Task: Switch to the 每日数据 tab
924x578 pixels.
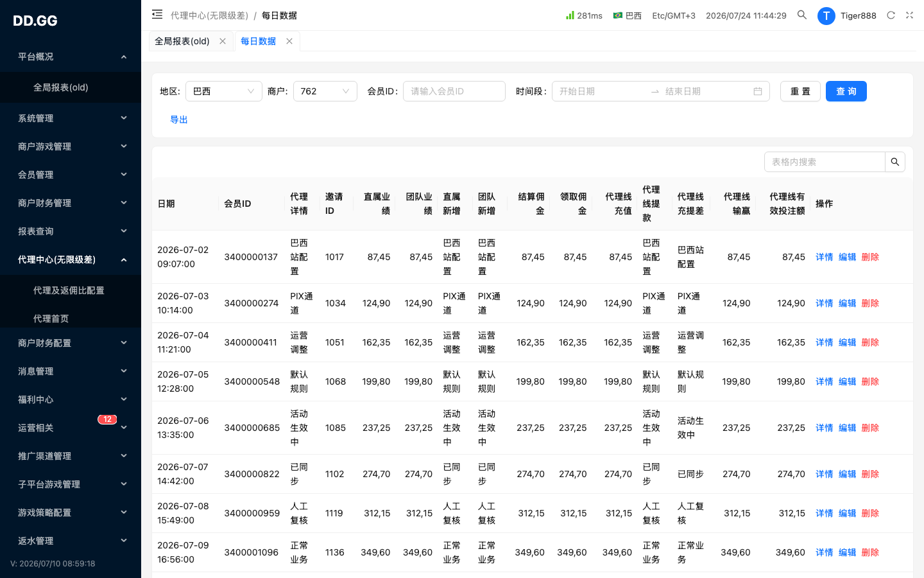Action: tap(258, 41)
